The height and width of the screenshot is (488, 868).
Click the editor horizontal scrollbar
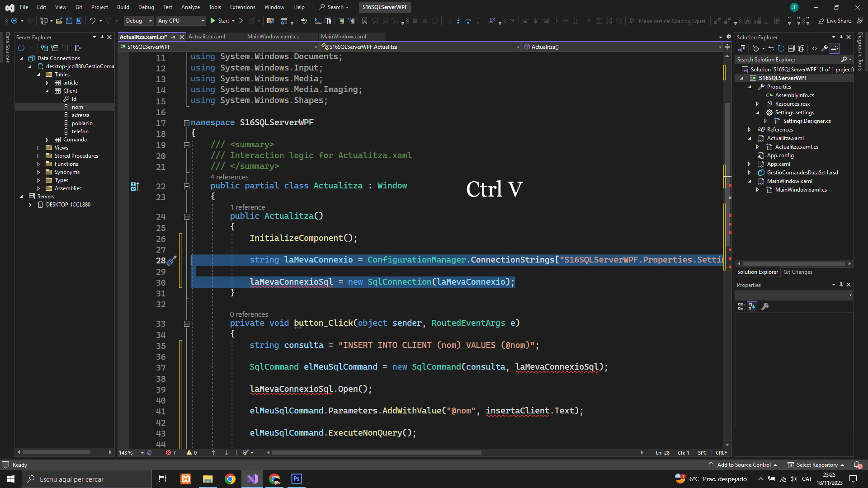(x=376, y=452)
